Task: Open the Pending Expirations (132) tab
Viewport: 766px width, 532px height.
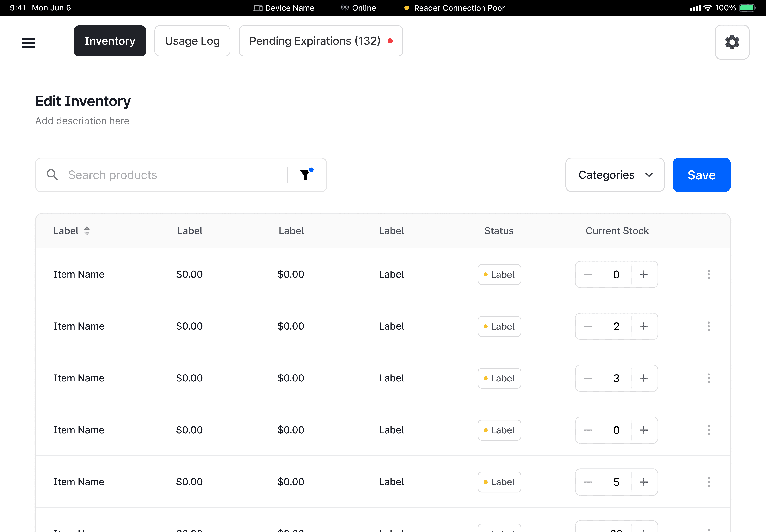Action: [x=321, y=41]
